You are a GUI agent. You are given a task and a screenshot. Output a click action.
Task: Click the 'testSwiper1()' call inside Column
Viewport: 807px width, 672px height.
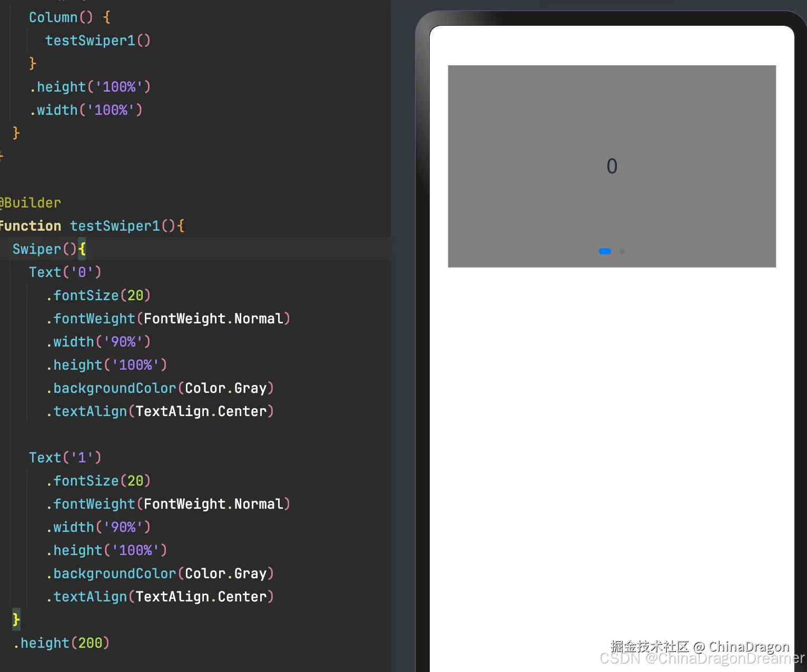point(97,41)
